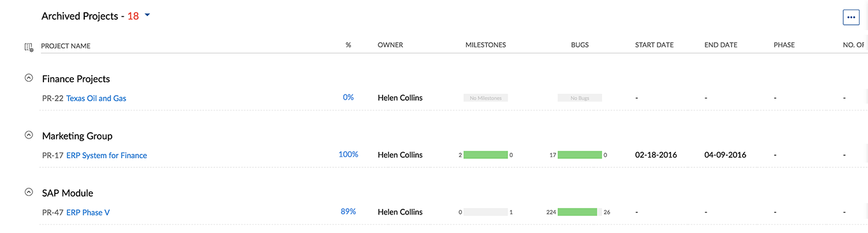Open the Texas Oil and Gas project
The width and height of the screenshot is (868, 233).
(96, 98)
